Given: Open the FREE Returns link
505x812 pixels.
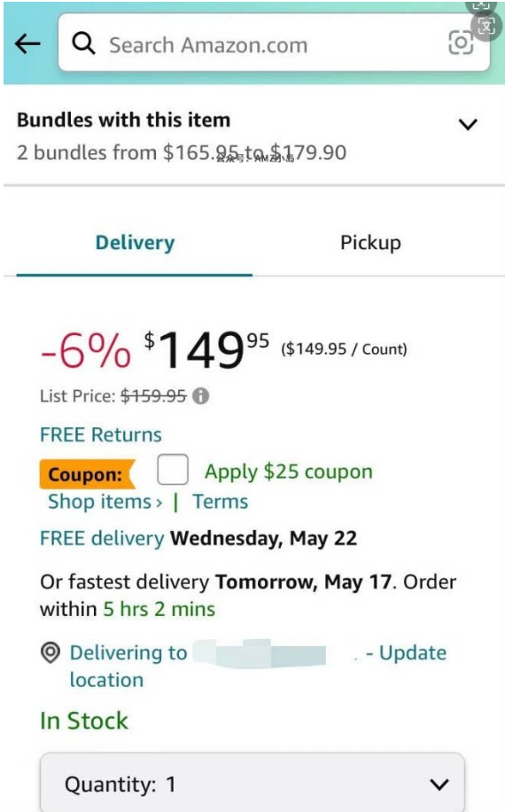Looking at the screenshot, I should point(101,434).
